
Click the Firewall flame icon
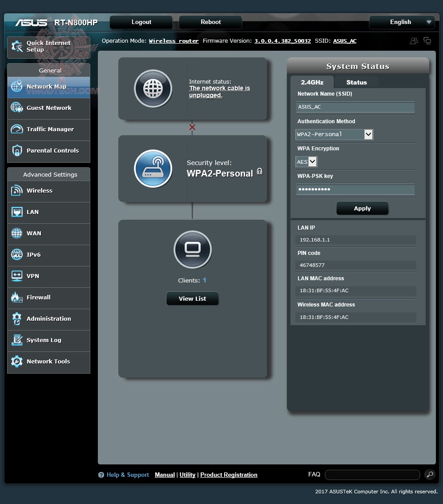click(17, 297)
